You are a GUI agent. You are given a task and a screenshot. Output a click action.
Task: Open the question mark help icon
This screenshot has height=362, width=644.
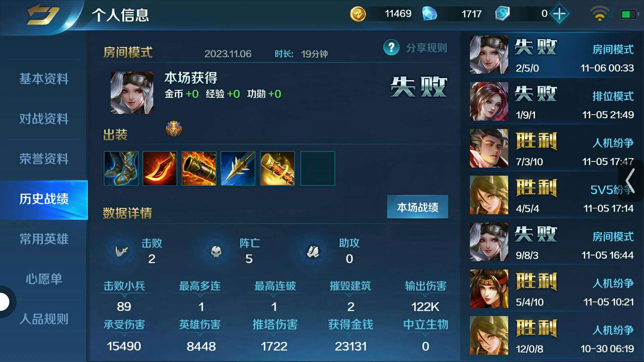[391, 48]
